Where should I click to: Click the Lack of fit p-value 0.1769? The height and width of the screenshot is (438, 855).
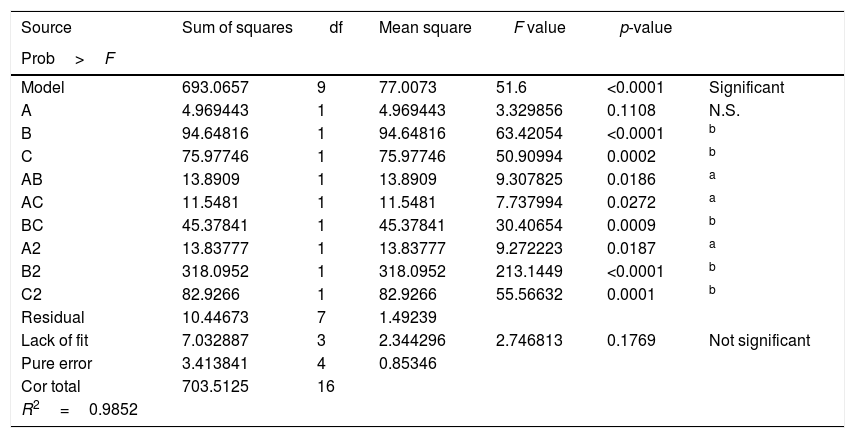[631, 341]
